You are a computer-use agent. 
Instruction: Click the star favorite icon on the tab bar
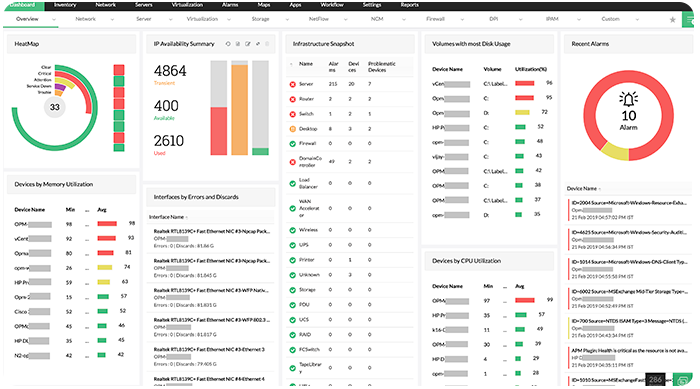click(672, 20)
